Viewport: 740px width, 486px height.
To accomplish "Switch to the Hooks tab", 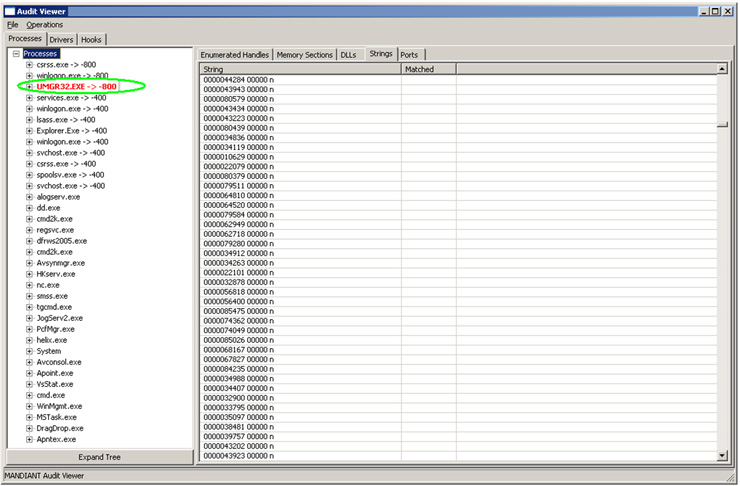I will 91,40.
